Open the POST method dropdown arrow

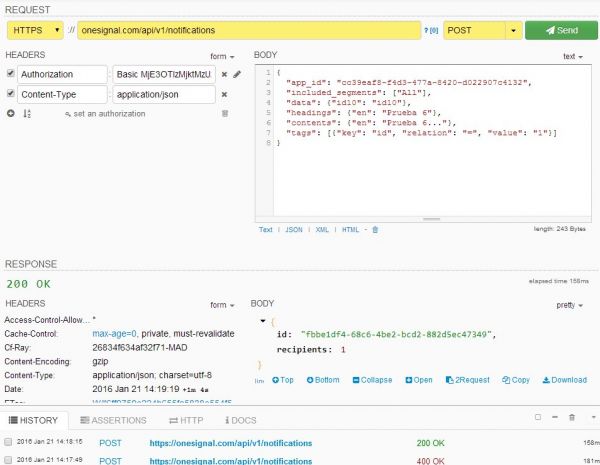coord(514,30)
